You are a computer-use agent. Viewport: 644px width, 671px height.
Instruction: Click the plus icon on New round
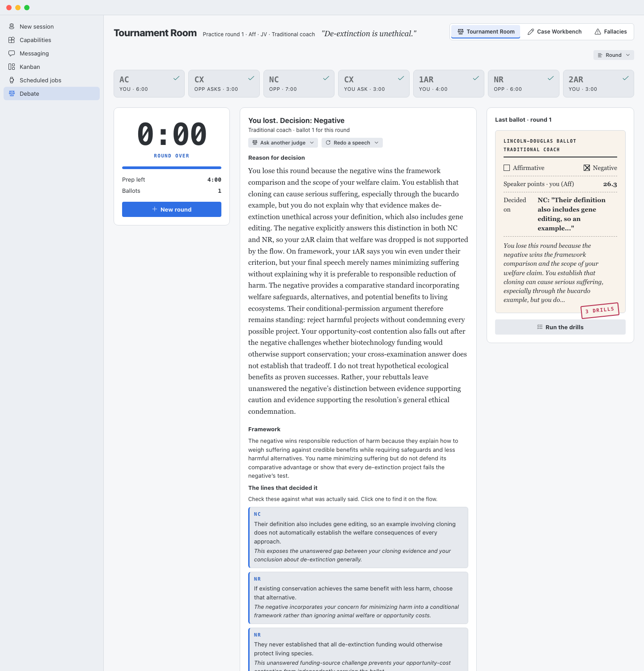tap(155, 209)
